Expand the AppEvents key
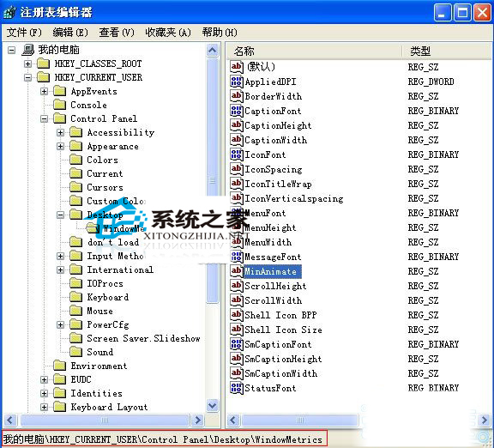 point(45,92)
